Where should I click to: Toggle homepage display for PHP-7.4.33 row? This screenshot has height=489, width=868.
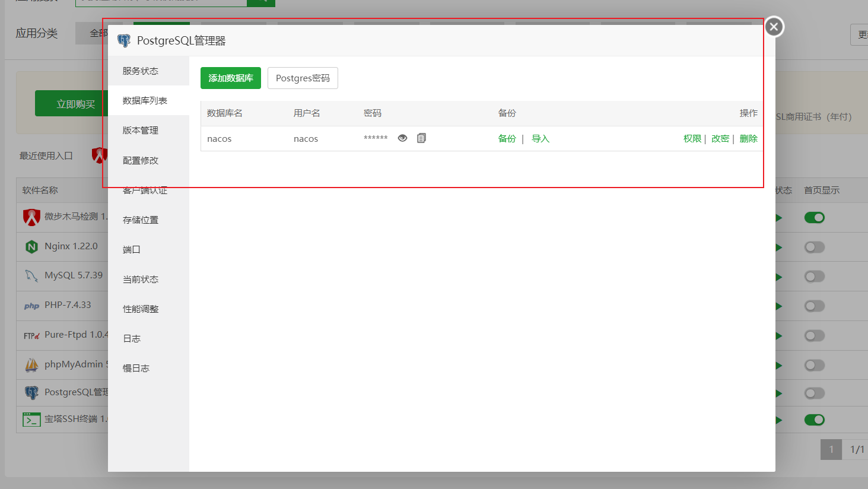click(815, 306)
